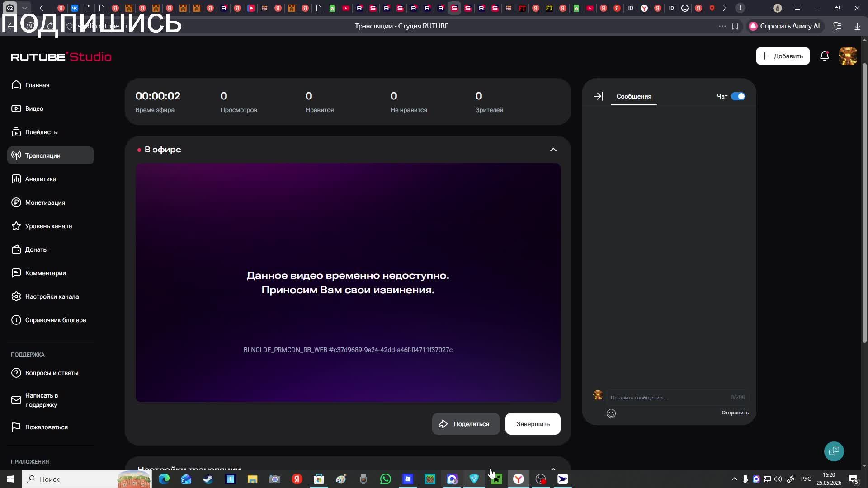Open File Explorer from taskbar

coord(253,479)
